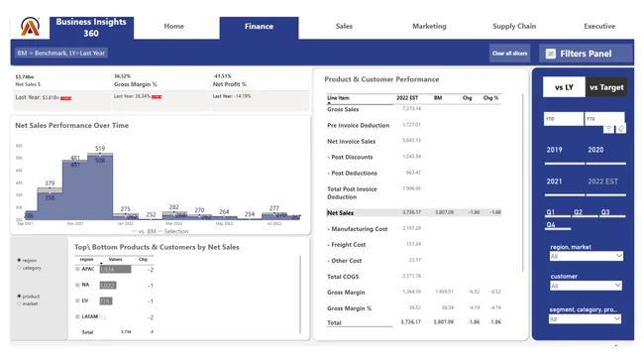The height and width of the screenshot is (363, 644).
Task: Expand the APAC row
Action: pyautogui.click(x=77, y=269)
